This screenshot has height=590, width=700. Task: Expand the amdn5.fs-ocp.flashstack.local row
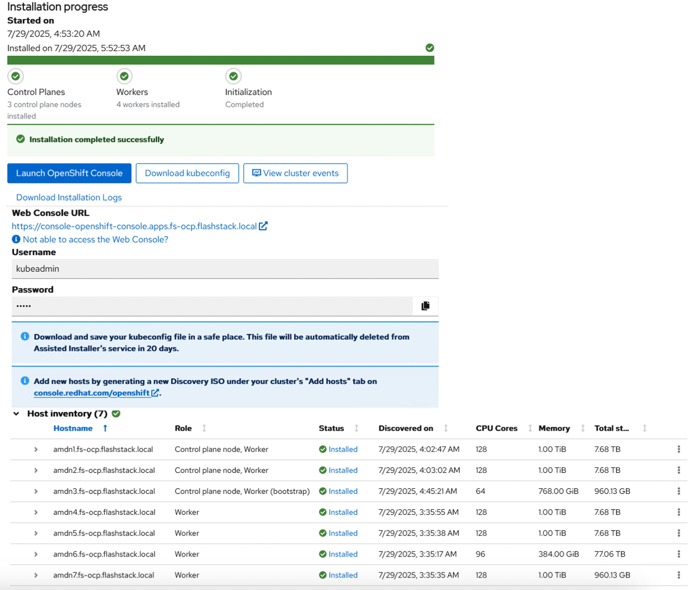click(36, 533)
